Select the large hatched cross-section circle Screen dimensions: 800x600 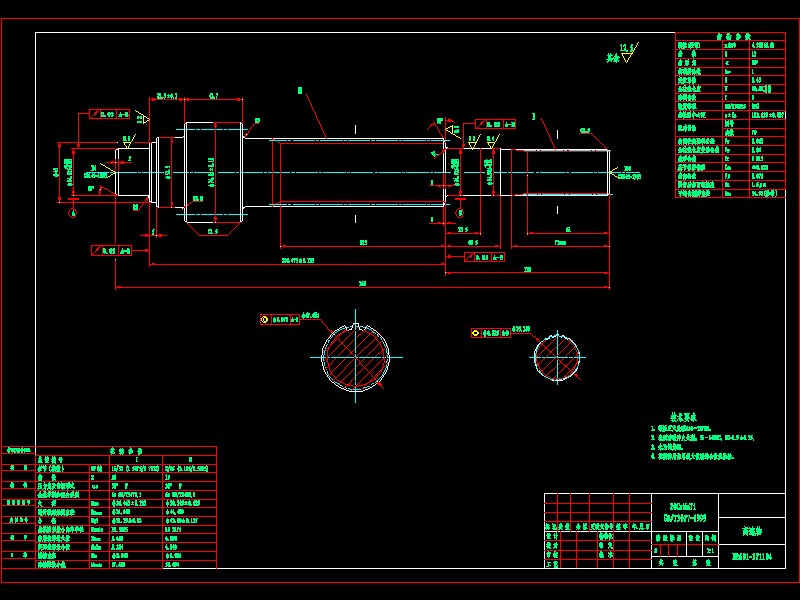coord(357,357)
